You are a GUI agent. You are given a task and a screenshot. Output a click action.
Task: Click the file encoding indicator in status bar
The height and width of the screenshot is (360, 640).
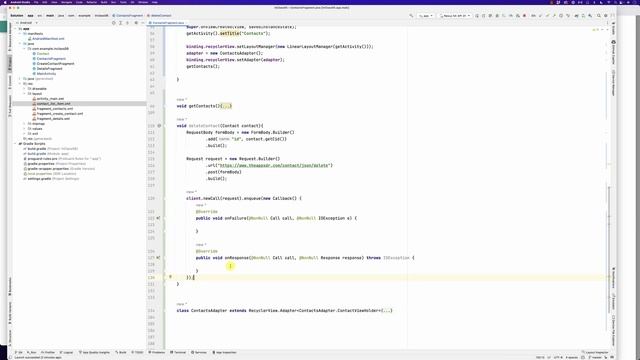558,358
